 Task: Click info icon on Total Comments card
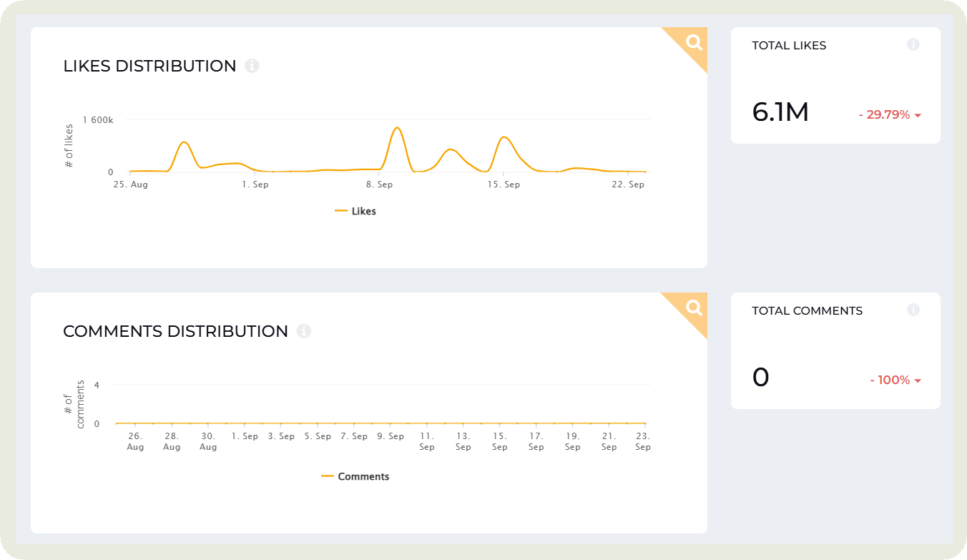click(913, 310)
